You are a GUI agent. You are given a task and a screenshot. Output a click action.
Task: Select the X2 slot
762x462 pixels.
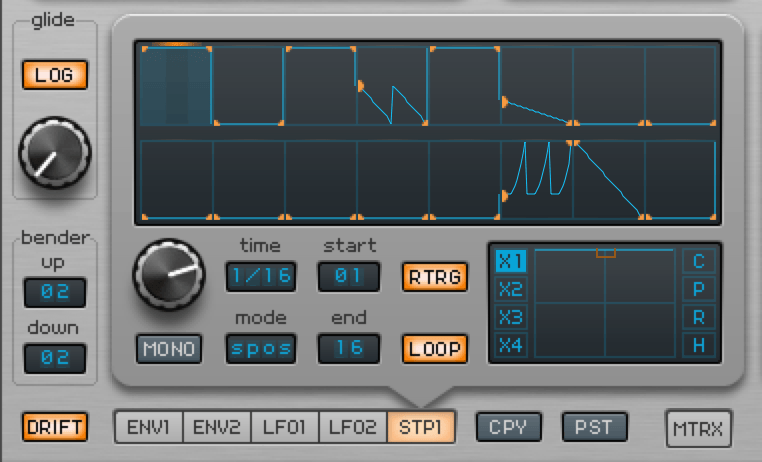click(x=511, y=290)
